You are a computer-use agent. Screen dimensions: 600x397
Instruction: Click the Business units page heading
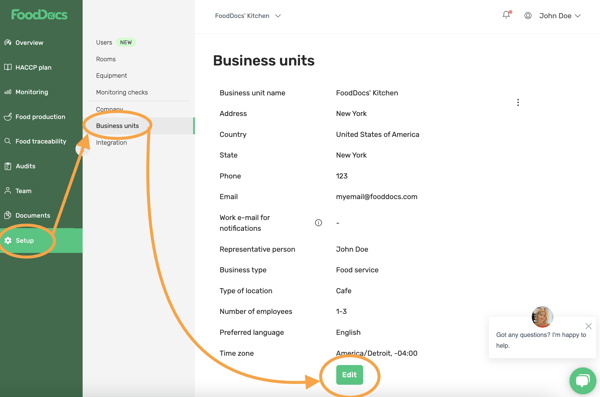click(x=264, y=60)
